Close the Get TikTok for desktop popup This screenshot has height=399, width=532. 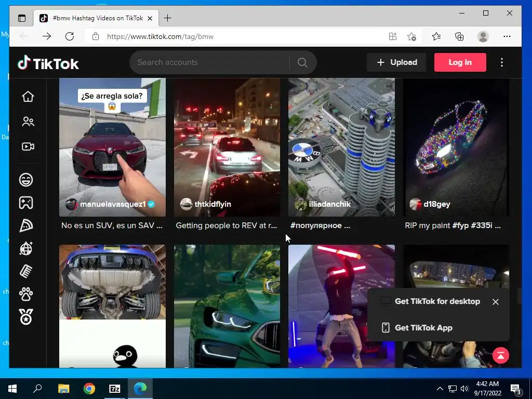496,302
